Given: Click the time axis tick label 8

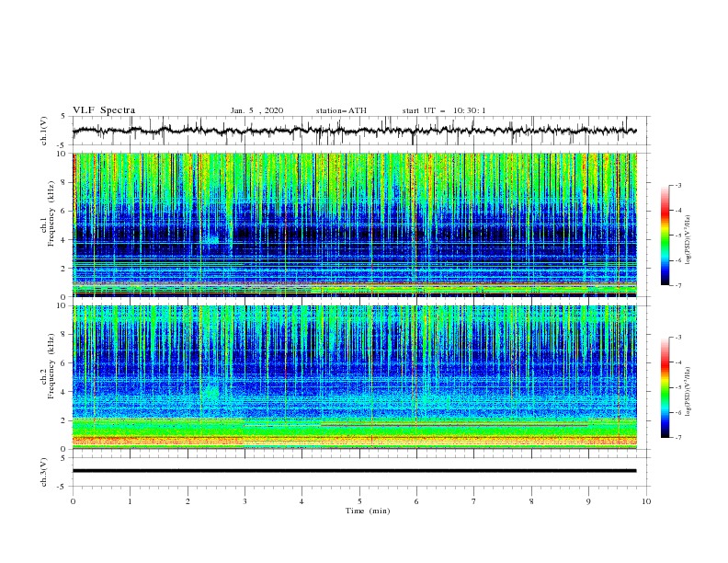Looking at the screenshot, I should (x=531, y=501).
